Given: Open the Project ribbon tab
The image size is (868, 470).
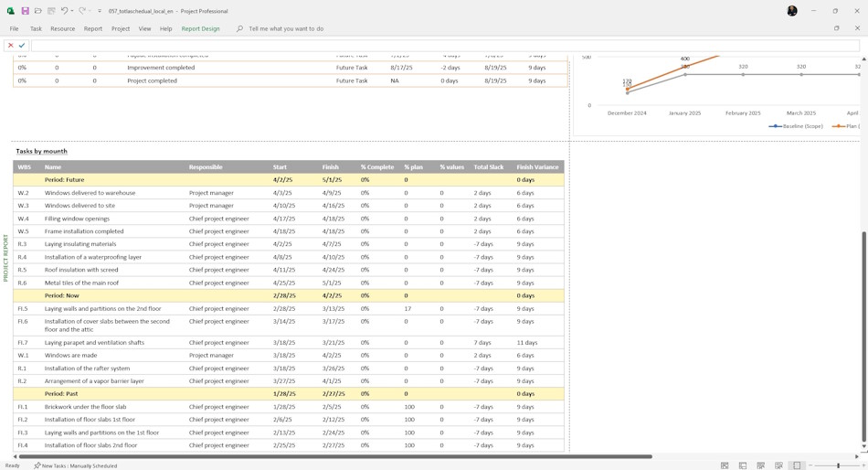Looking at the screenshot, I should pos(120,28).
